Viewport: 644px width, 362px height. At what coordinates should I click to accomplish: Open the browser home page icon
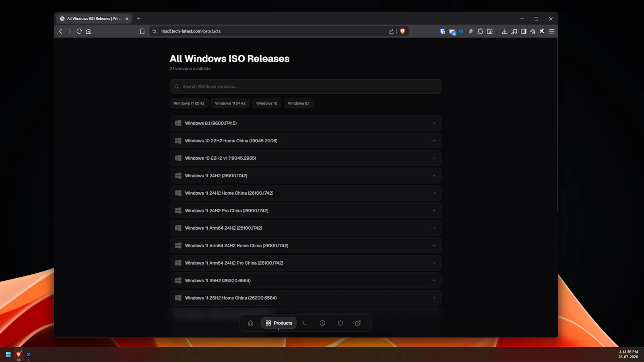[x=89, y=31]
